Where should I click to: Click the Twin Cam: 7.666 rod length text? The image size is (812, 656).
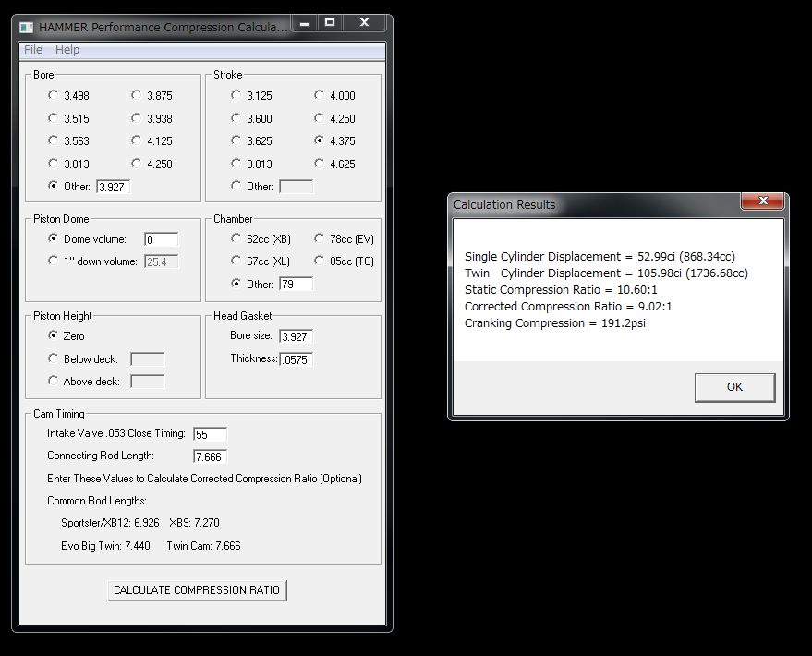[x=203, y=546]
